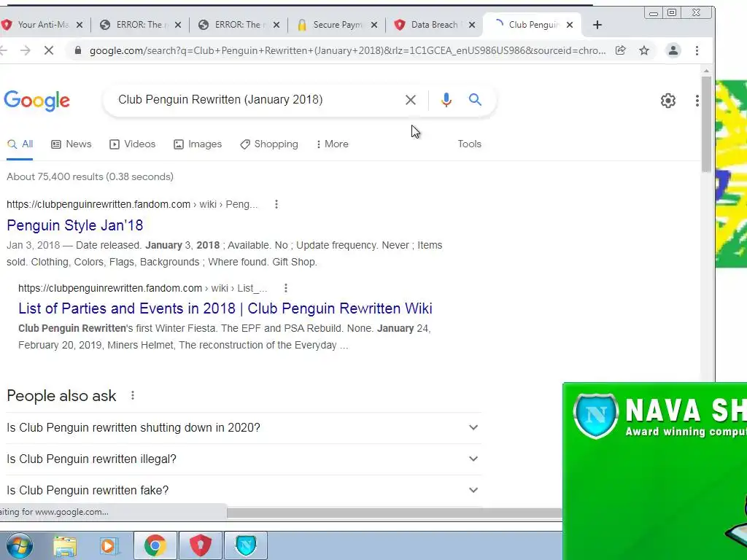Click the scrollbar up arrow
This screenshot has height=560, width=747.
[x=706, y=71]
